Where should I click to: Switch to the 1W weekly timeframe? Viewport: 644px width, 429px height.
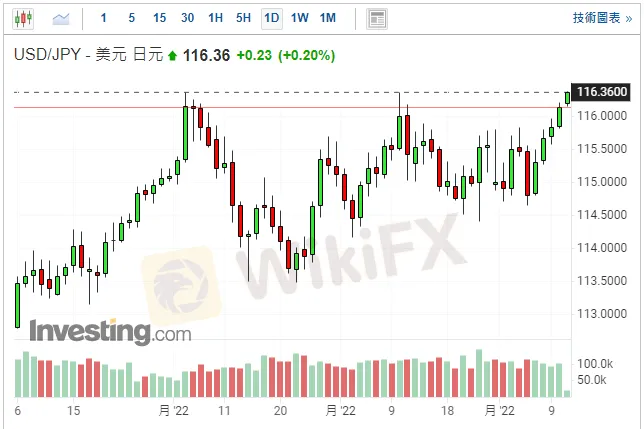click(x=300, y=18)
